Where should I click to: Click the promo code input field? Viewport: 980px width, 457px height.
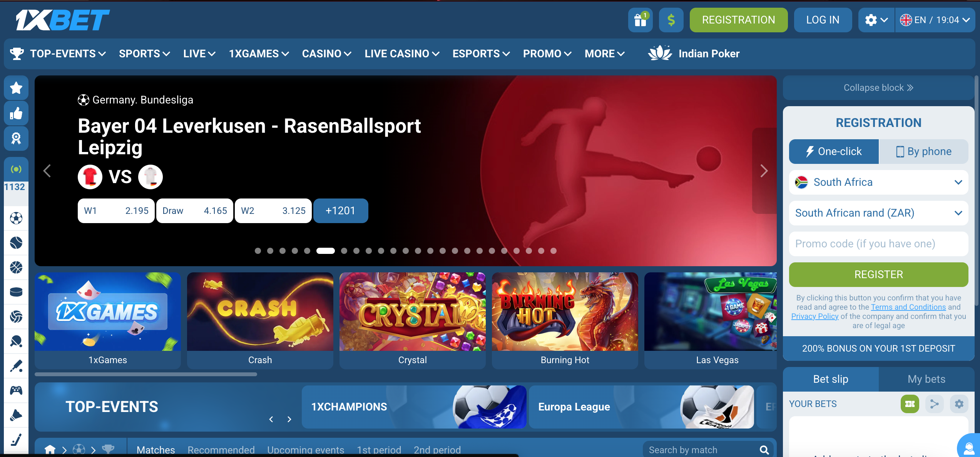point(879,244)
